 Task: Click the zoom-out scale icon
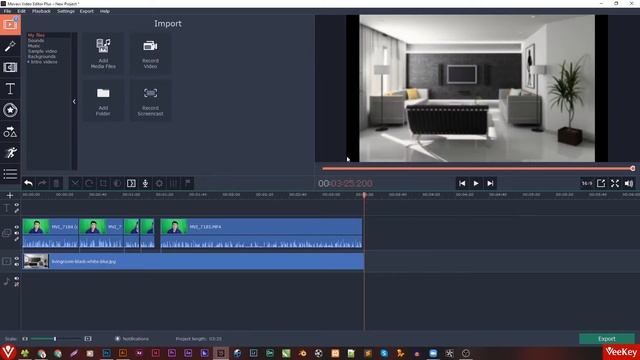tap(25, 339)
